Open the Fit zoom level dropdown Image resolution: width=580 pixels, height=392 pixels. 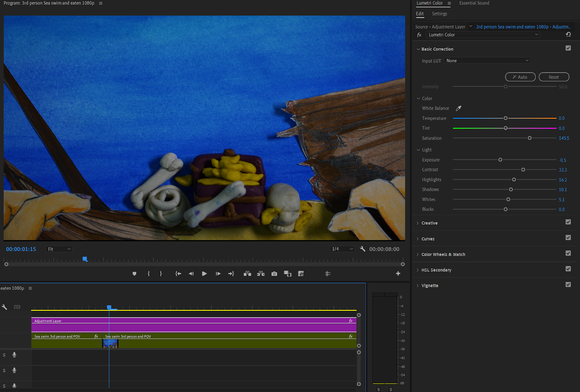click(x=59, y=249)
